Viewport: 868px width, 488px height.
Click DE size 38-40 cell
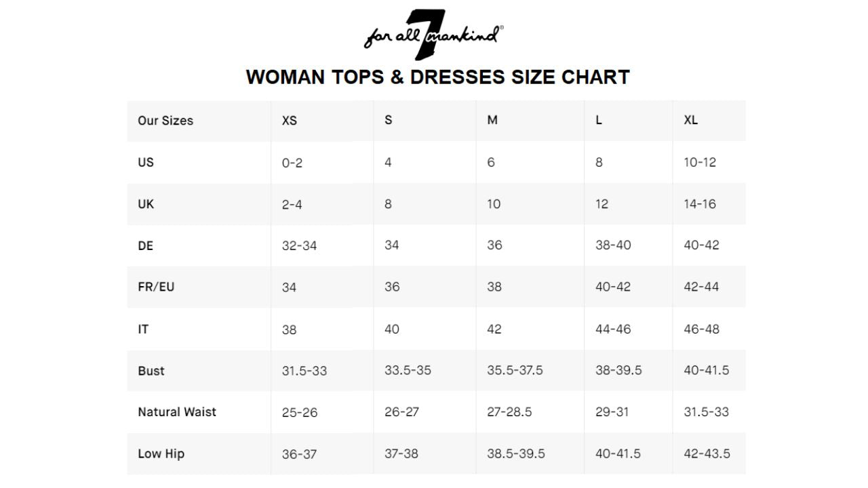point(613,245)
